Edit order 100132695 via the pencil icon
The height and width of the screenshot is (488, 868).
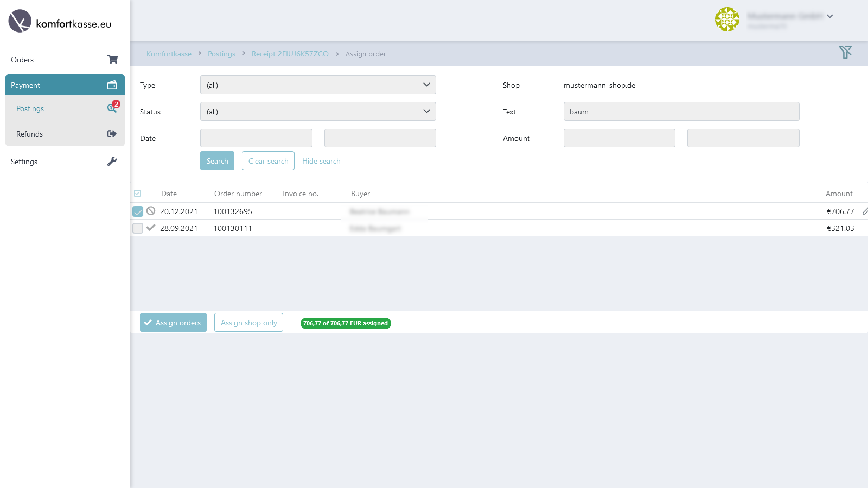pos(864,211)
